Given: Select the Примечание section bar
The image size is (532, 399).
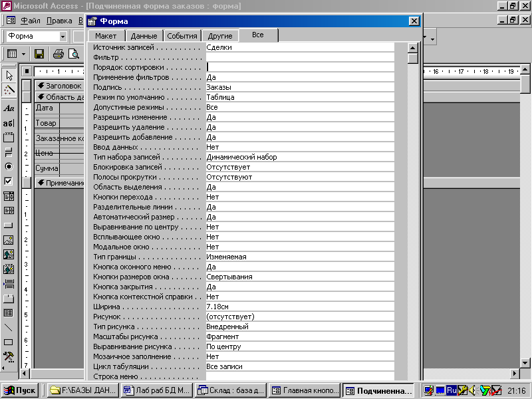Looking at the screenshot, I should tap(59, 183).
